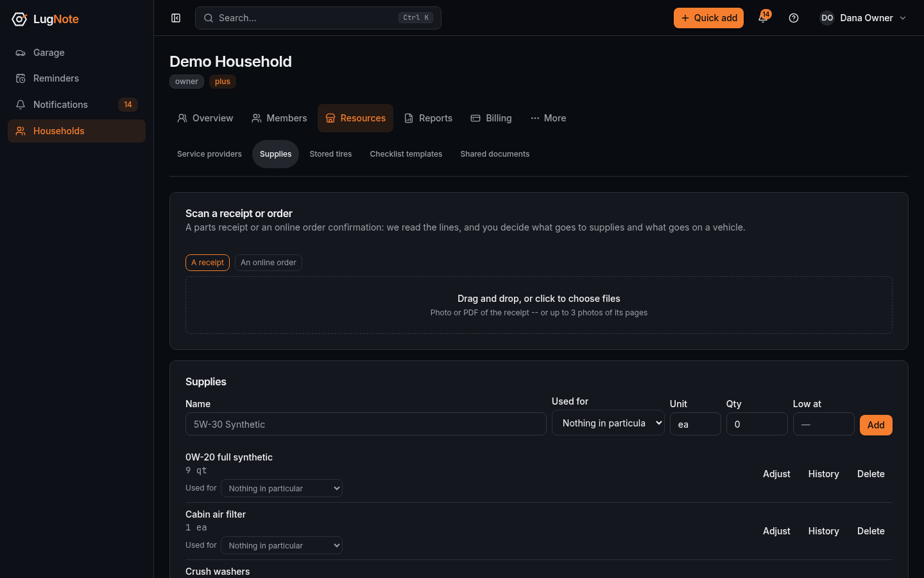Open the Billing tab
This screenshot has height=578, width=924.
click(491, 118)
